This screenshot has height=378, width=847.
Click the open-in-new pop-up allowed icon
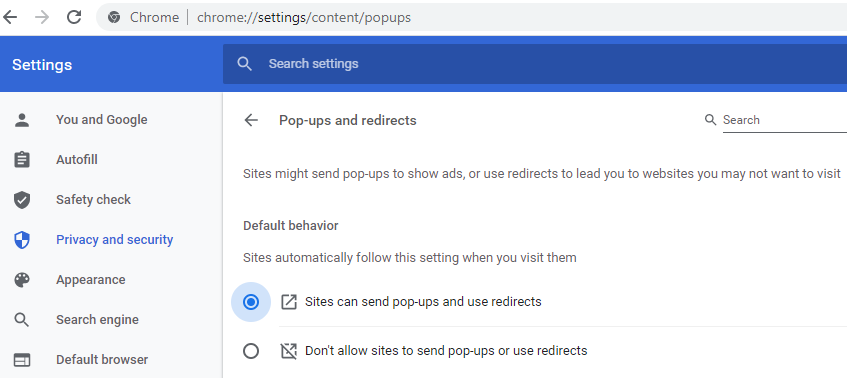click(289, 302)
